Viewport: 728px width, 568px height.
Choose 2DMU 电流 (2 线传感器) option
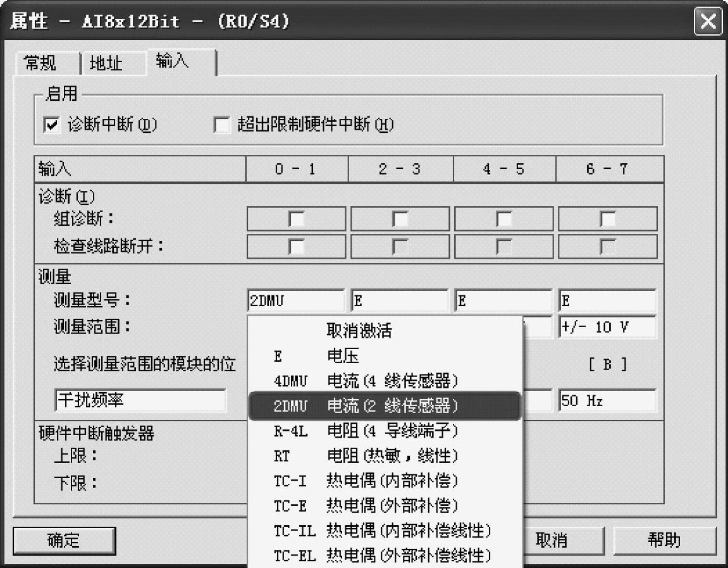click(x=385, y=406)
